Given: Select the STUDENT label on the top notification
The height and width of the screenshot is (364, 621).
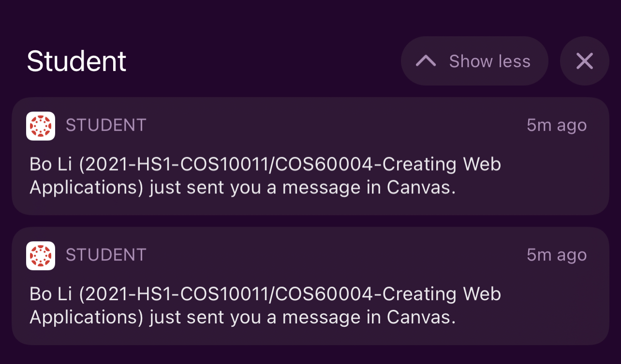Looking at the screenshot, I should (x=105, y=125).
